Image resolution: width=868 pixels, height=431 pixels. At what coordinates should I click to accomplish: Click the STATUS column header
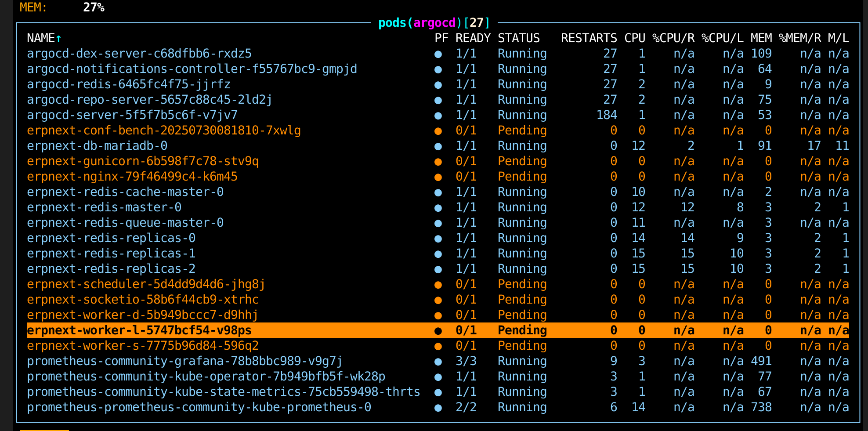point(519,38)
